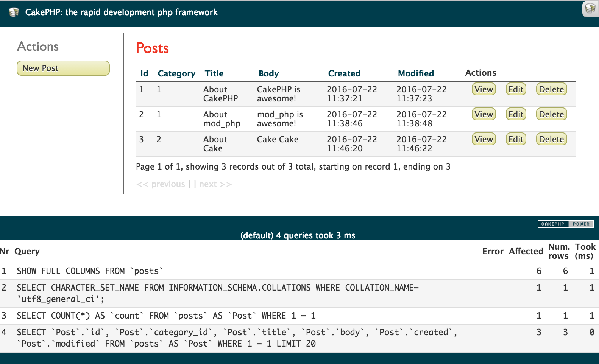Click the '4 queries took 3 ms' caption

pos(298,235)
